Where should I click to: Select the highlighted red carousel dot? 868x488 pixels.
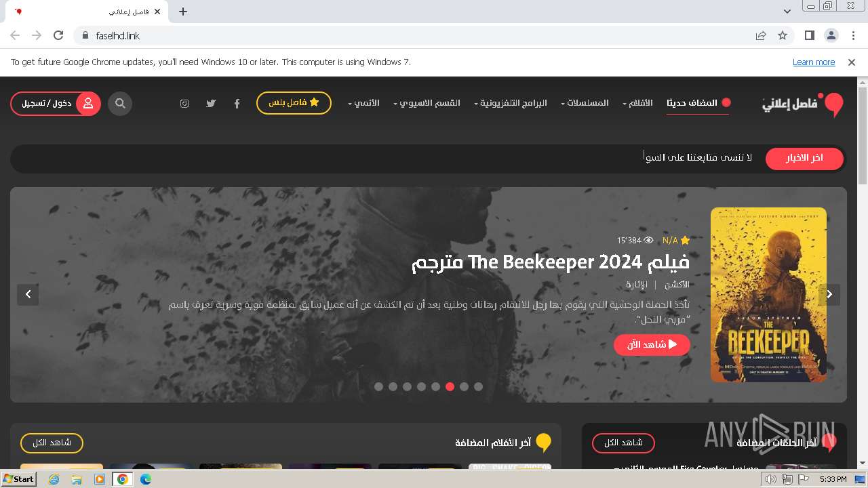[x=450, y=386]
